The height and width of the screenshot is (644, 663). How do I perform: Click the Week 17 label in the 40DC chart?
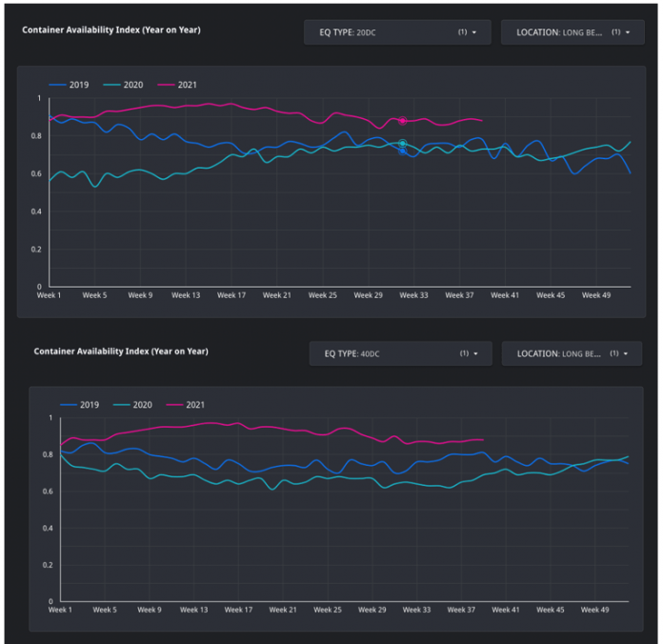(238, 610)
